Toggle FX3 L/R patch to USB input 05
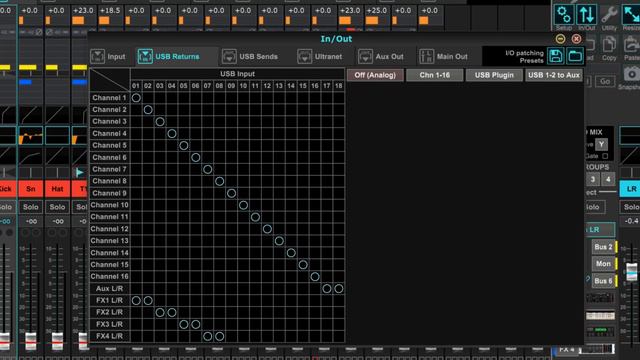Screen dimensions: 640x360 click(x=184, y=324)
